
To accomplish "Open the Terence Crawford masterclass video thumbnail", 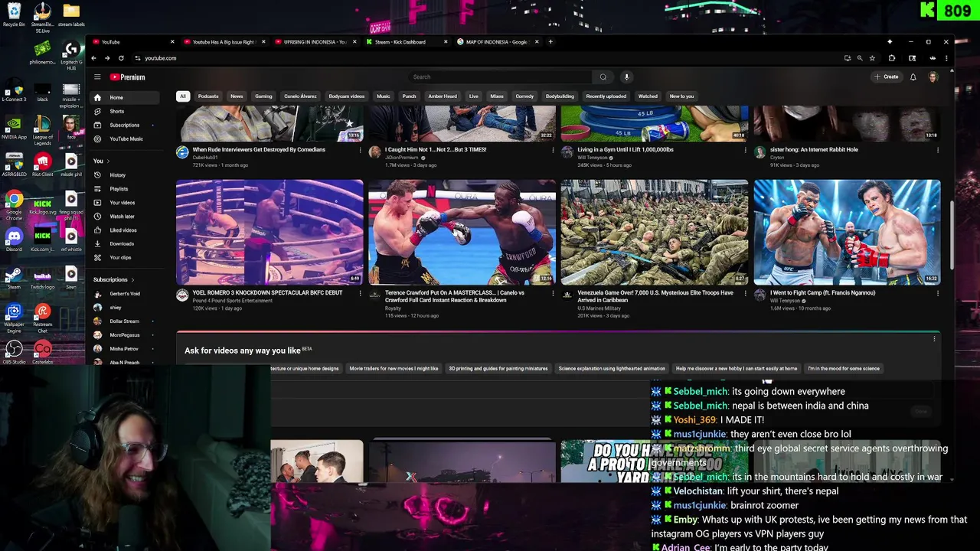I will [x=462, y=232].
